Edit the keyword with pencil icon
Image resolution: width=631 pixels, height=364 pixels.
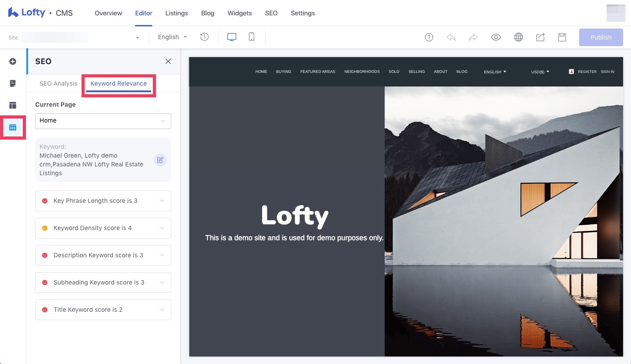pyautogui.click(x=160, y=160)
